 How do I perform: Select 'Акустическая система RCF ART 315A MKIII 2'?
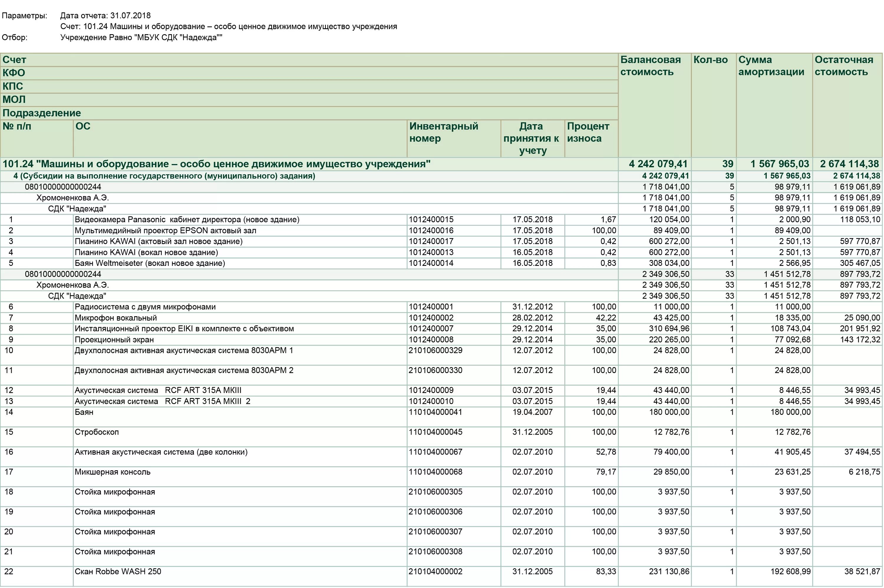click(162, 401)
